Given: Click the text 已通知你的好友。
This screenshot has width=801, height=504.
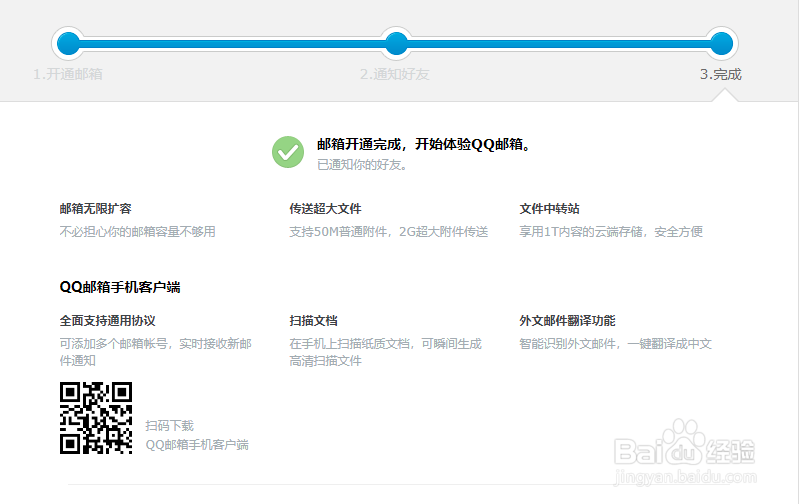Looking at the screenshot, I should [x=363, y=165].
